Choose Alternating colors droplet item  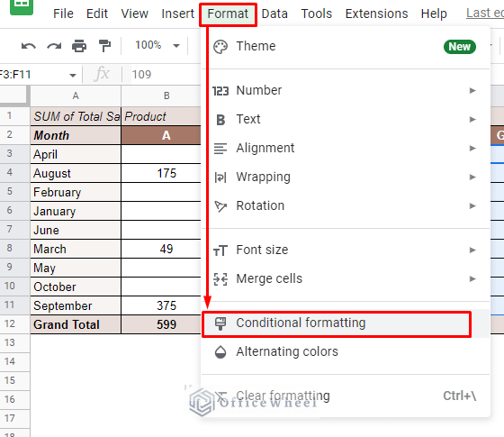[346, 351]
